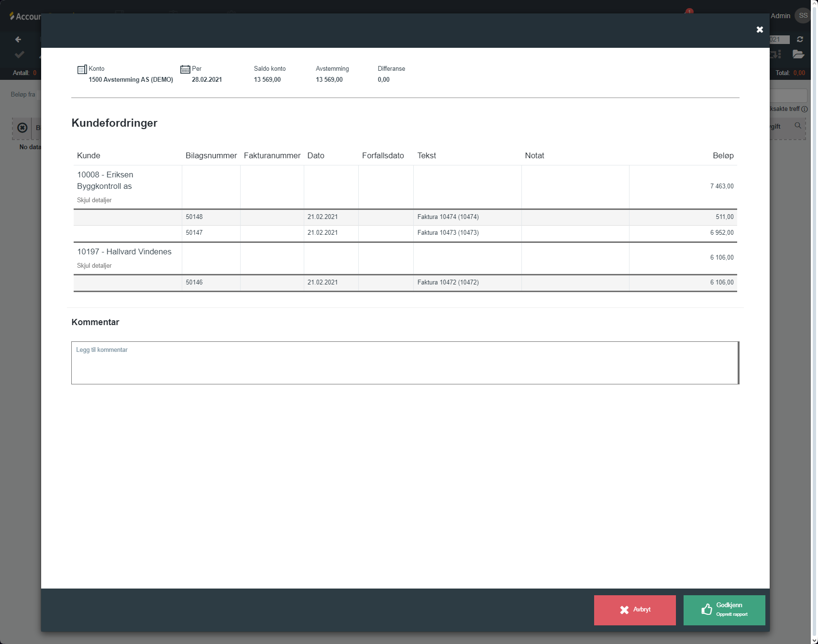Hide details under Hallvard Vindenes
Image resolution: width=818 pixels, height=644 pixels.
tap(94, 266)
